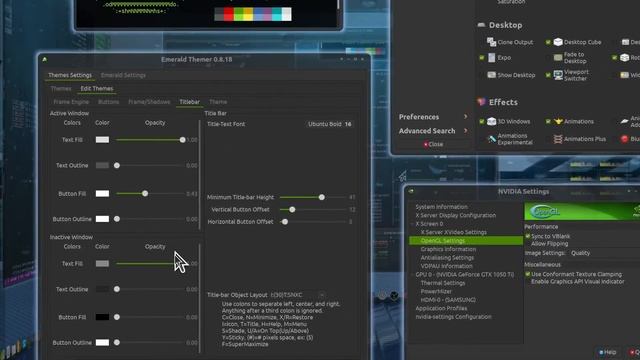Screen dimensions: 640x360
Task: Select OpenGL Settings in NVIDIA tree
Action: 466,241
